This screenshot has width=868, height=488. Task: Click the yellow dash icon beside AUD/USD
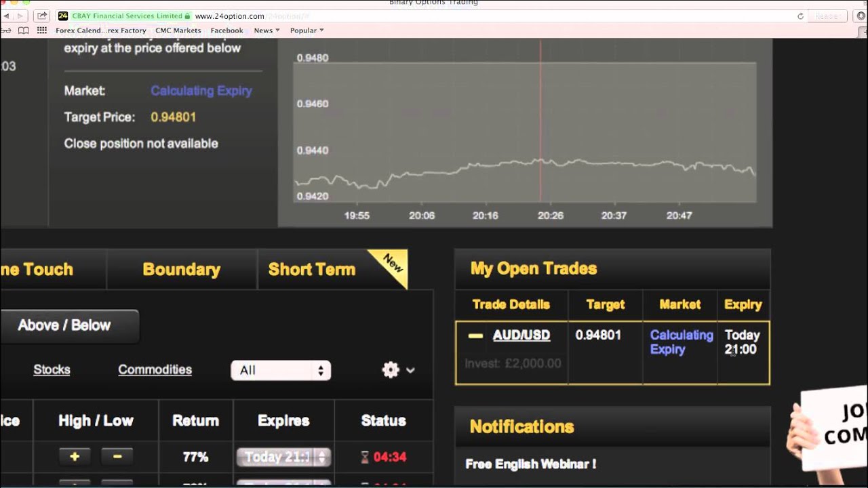point(475,335)
